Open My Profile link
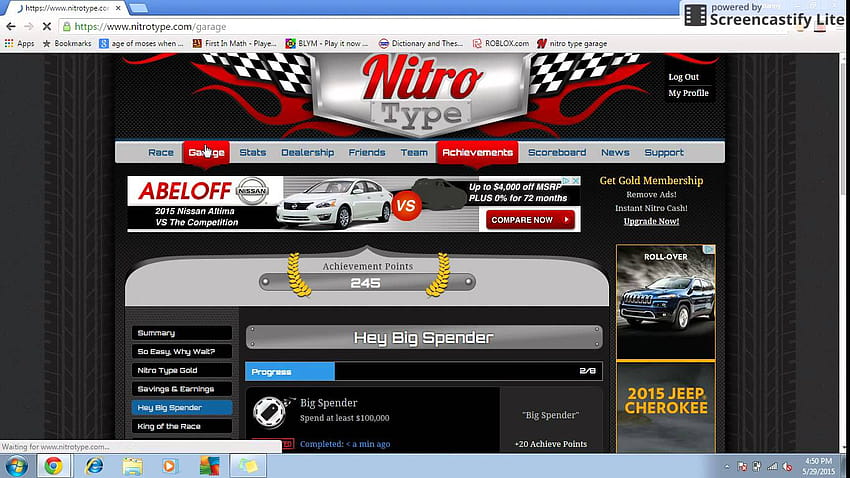Viewport: 850px width, 478px height. [688, 93]
